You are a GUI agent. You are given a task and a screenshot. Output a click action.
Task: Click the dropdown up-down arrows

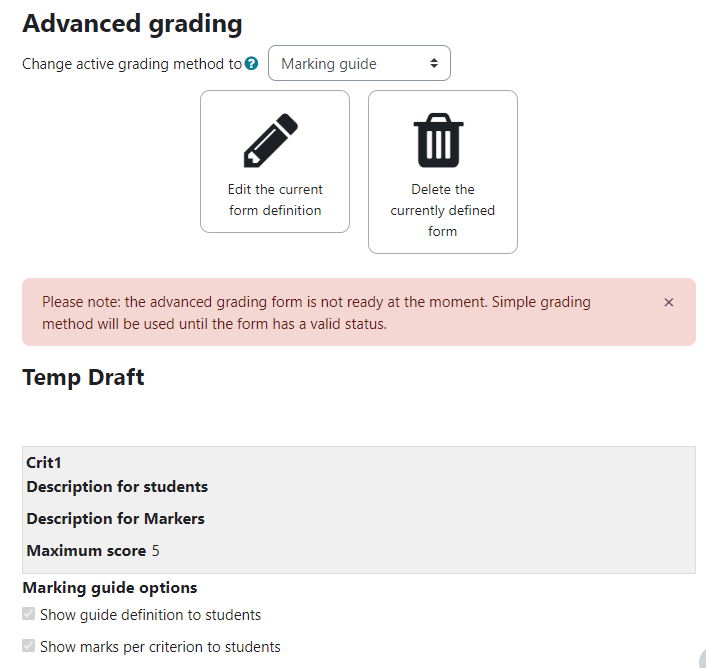click(434, 63)
